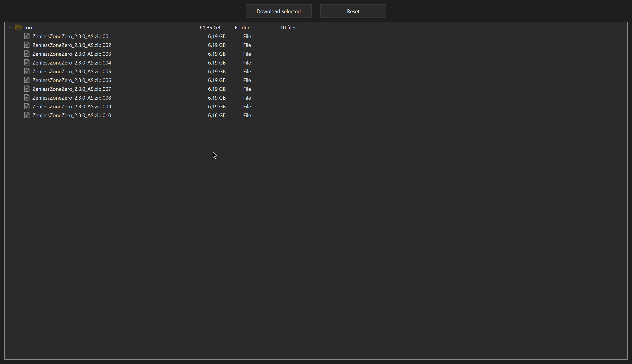Image resolution: width=632 pixels, height=364 pixels.
Task: Select ZenlessZoneZero_2.3.0_AS.zip.004 file name
Action: [x=72, y=63]
